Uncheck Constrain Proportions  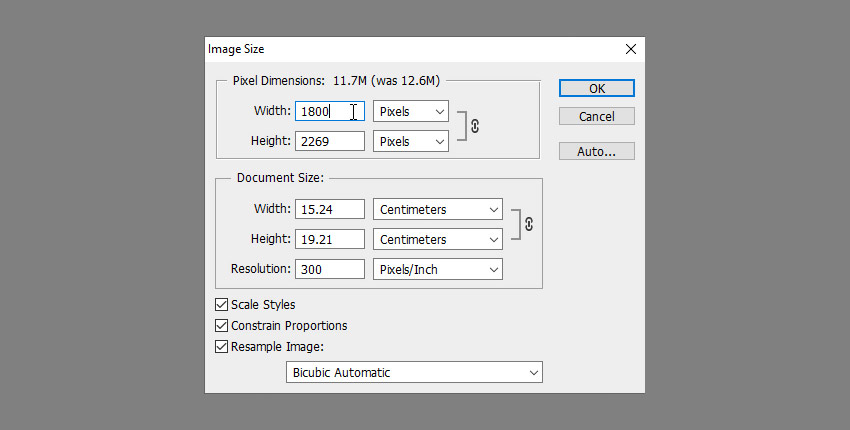coord(221,325)
